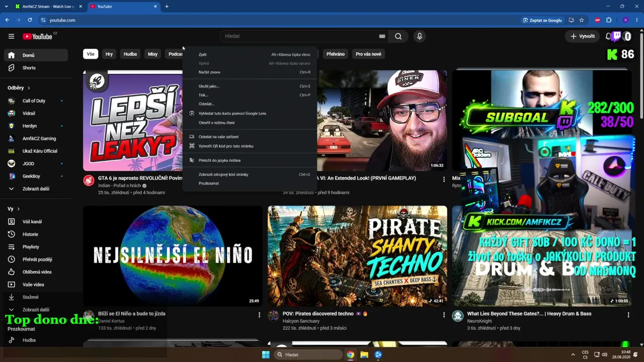
Task: Open the Chrome profile avatar
Action: [x=625, y=20]
